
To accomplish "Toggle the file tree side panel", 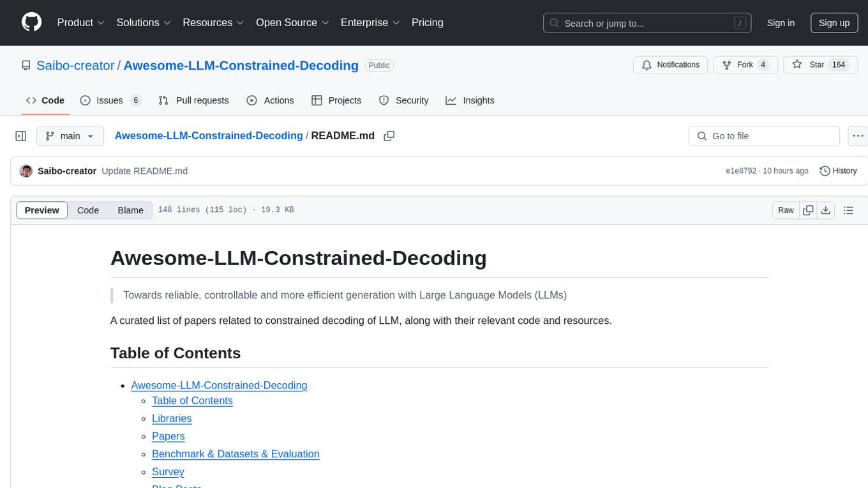I will click(x=21, y=136).
